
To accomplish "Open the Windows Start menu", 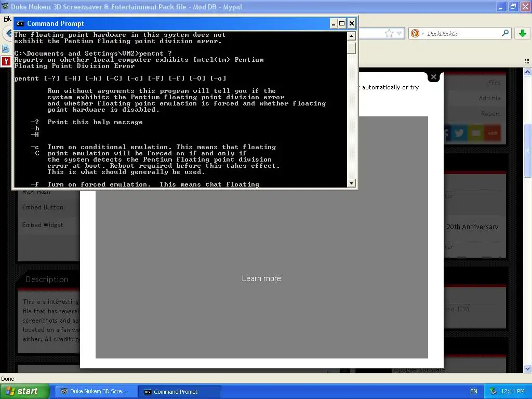I will coord(25,391).
